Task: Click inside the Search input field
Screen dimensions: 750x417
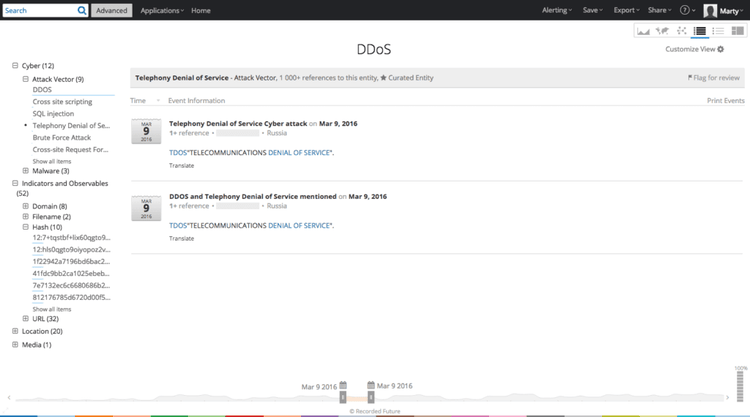Action: pos(38,10)
